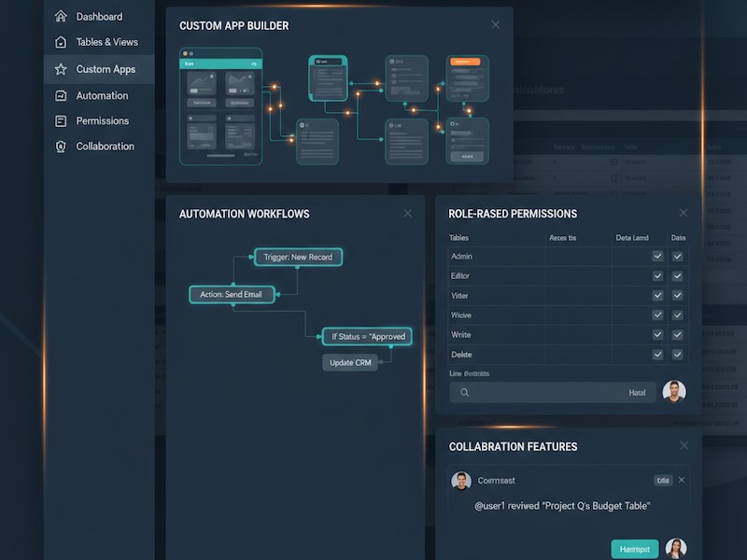Select the Action: Send Email node
This screenshot has height=560, width=747.
click(232, 294)
